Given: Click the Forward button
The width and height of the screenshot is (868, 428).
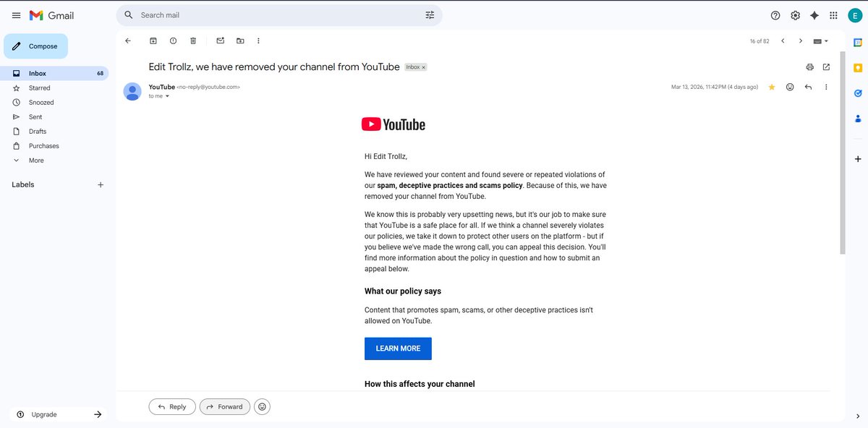Looking at the screenshot, I should point(225,407).
